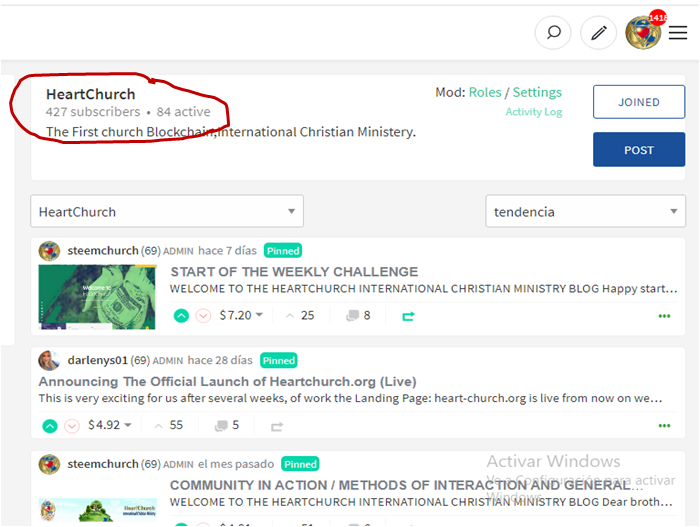
Task: Open the user profile avatar with notifications
Action: [643, 32]
